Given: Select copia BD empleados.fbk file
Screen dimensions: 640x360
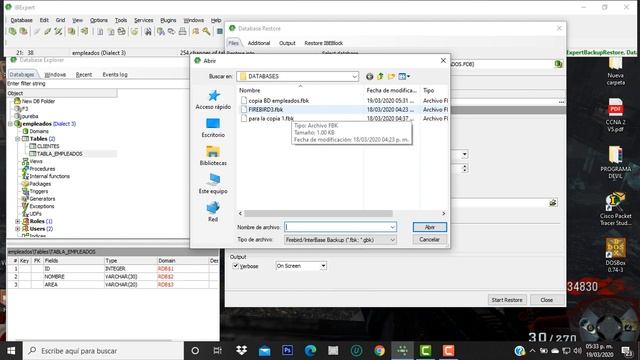Looking at the screenshot, I should pyautogui.click(x=274, y=100).
